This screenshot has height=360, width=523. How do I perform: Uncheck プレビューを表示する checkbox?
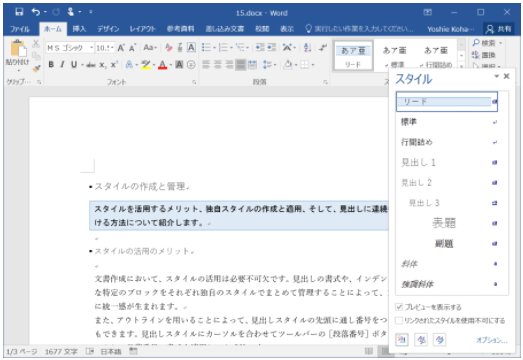point(399,307)
